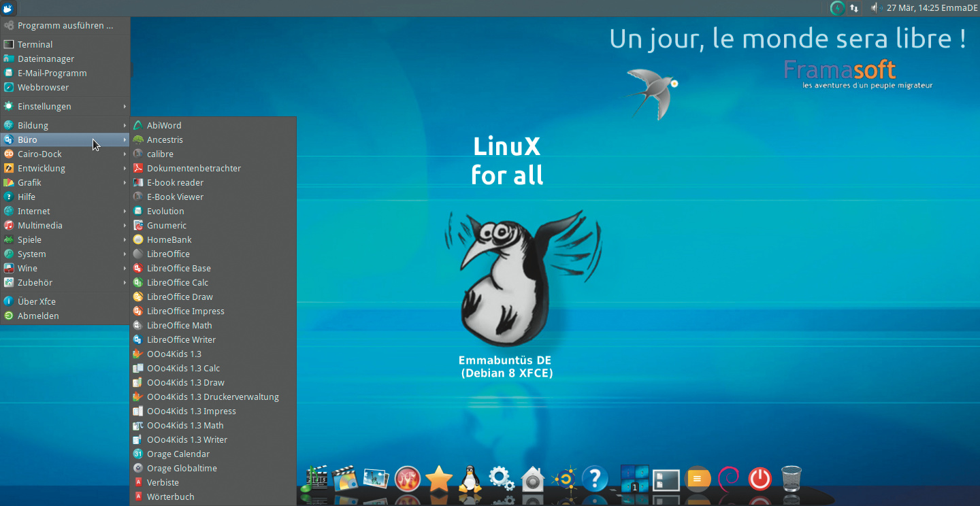Launch LibreOffice Base
Image resolution: width=980 pixels, height=506 pixels.
click(213, 268)
